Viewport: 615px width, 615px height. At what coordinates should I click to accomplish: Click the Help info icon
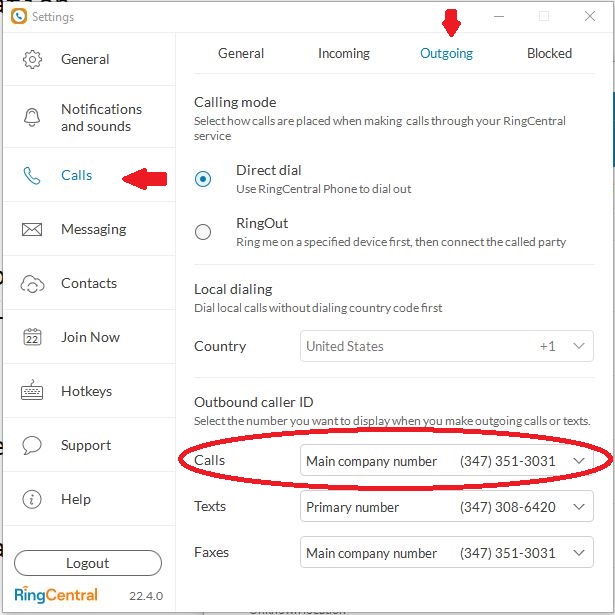coord(33,500)
